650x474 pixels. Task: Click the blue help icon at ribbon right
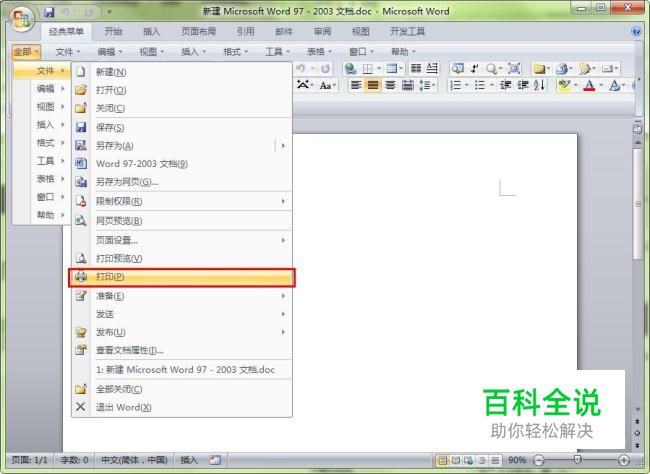[636, 32]
